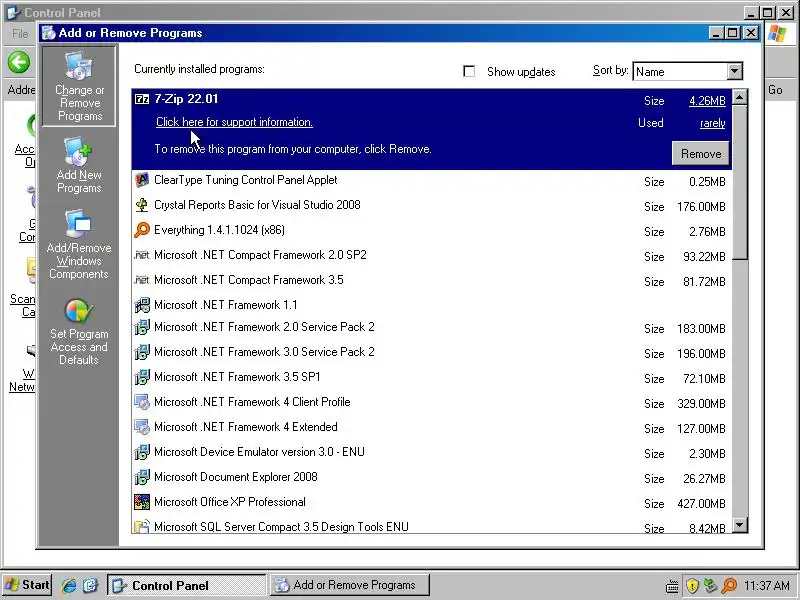The height and width of the screenshot is (600, 800).
Task: Click the Show Desktop quick launch icon
Action: (90, 585)
